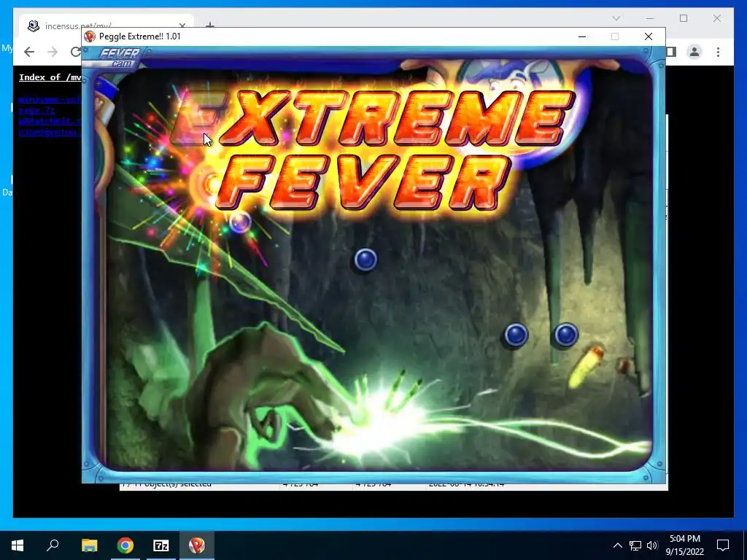Screen dimensions: 747x560
Task: Minimize the Peggle Extreme window
Action: point(581,36)
